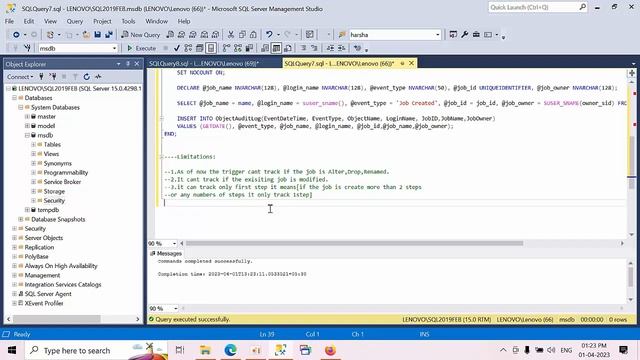Click editor horizontal scrollbar

tap(354, 243)
